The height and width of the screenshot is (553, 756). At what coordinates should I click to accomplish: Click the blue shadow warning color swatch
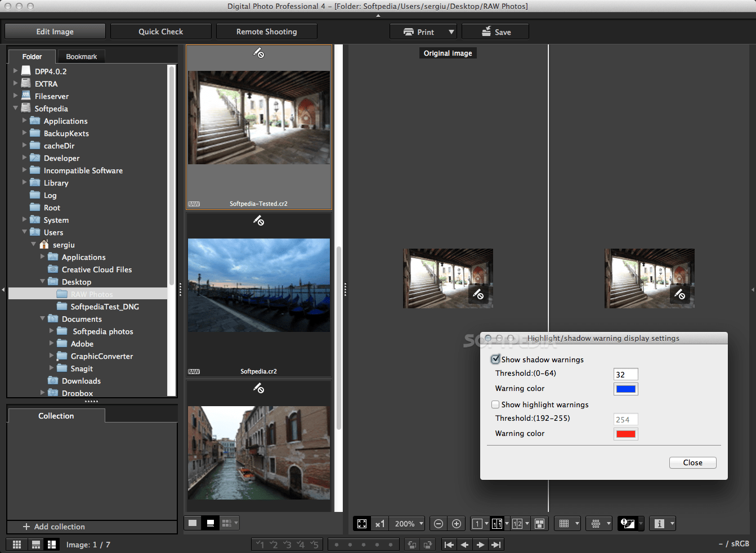(x=625, y=389)
